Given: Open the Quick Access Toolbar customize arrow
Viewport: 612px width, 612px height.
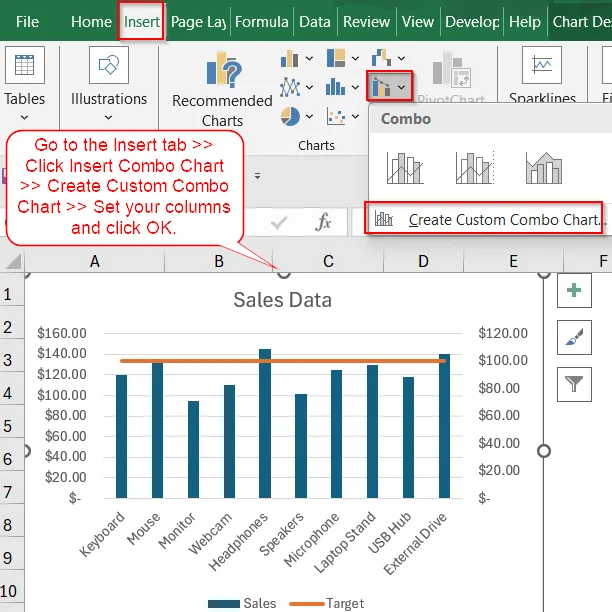Looking at the screenshot, I should (257, 176).
